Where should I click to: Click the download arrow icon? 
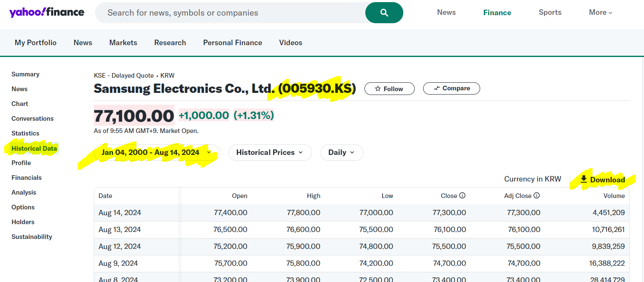point(584,179)
